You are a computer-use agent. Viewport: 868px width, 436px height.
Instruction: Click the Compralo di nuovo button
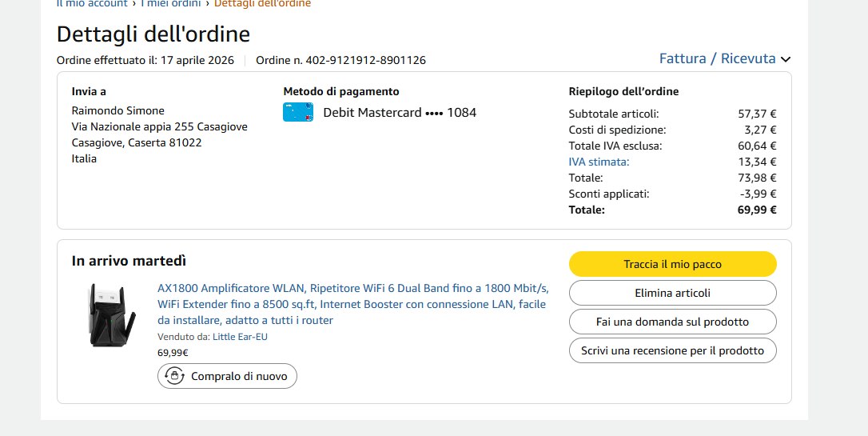click(x=227, y=376)
